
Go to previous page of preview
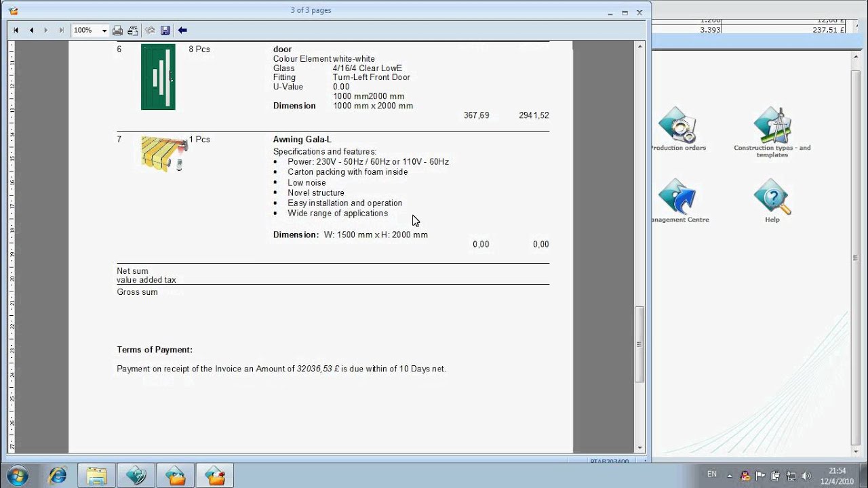click(31, 30)
